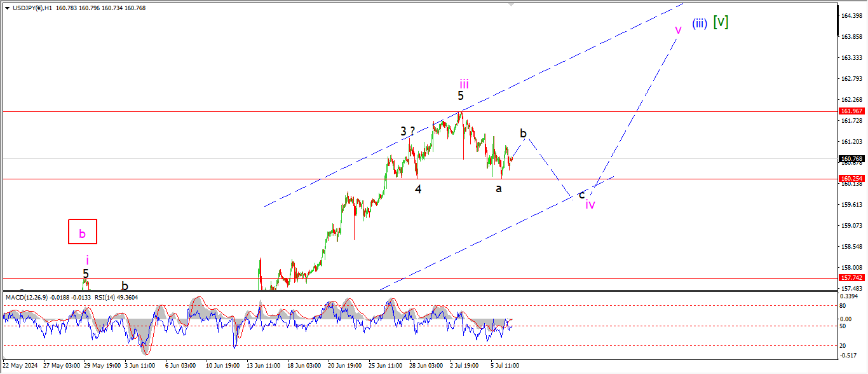Select the red boxed 'b' wave label
This screenshot has height=374, width=868.
tap(83, 232)
